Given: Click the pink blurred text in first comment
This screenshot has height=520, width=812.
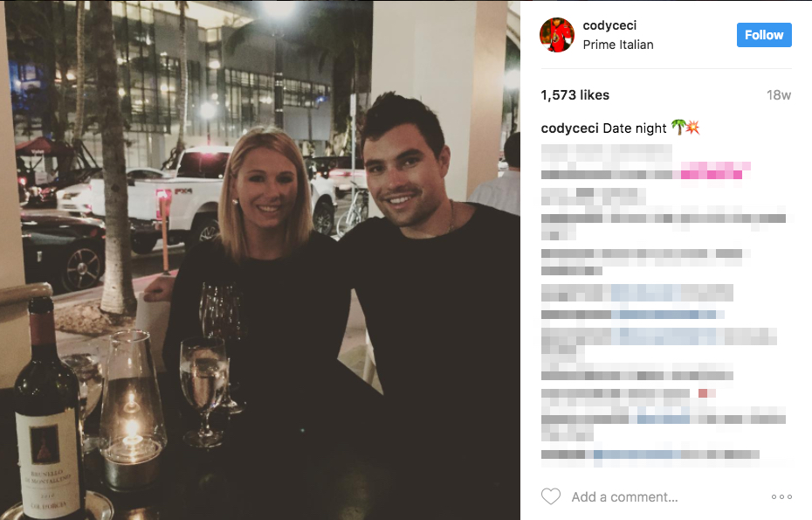Looking at the screenshot, I should 712,170.
